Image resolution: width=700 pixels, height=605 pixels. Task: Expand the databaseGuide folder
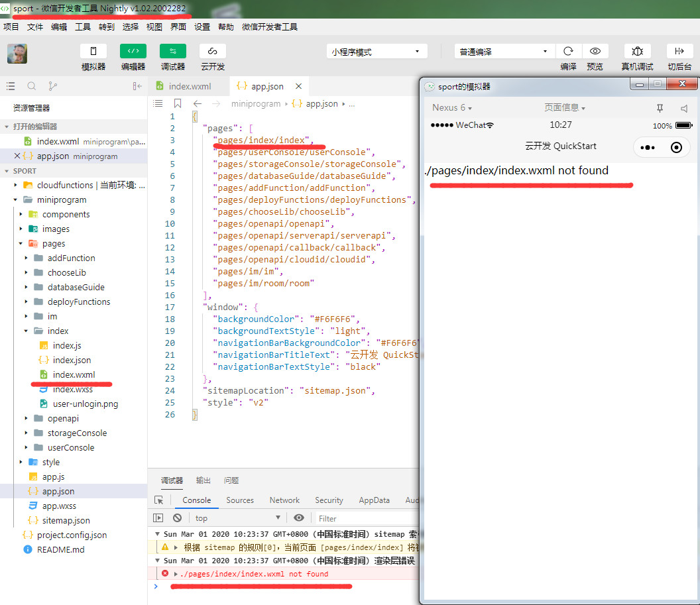(x=27, y=287)
